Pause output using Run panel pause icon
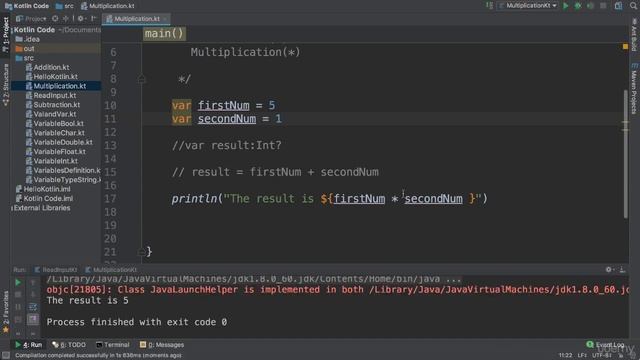This screenshot has width=640, height=360. (18, 307)
